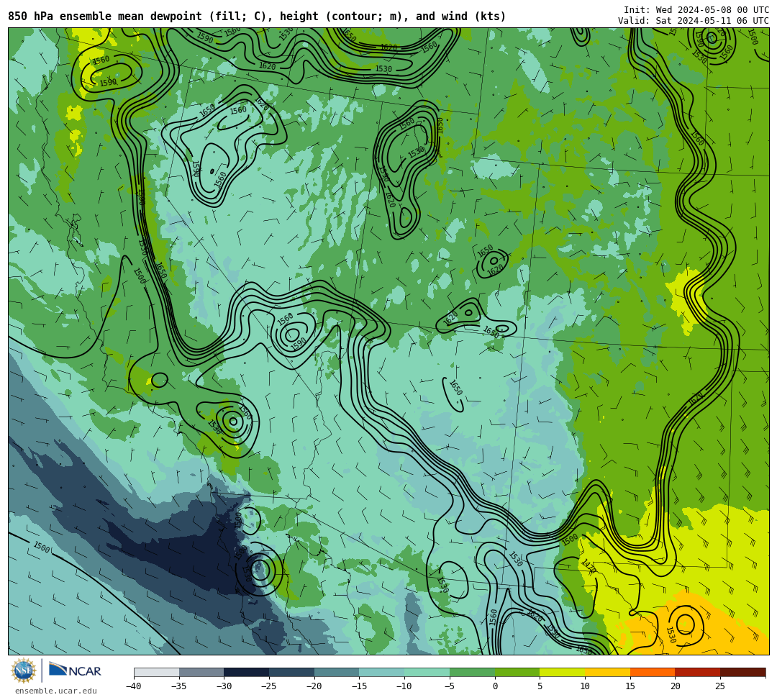Click the -15 to -10 colorbar swatch
This screenshot has height=700, width=777.
pyautogui.click(x=381, y=672)
